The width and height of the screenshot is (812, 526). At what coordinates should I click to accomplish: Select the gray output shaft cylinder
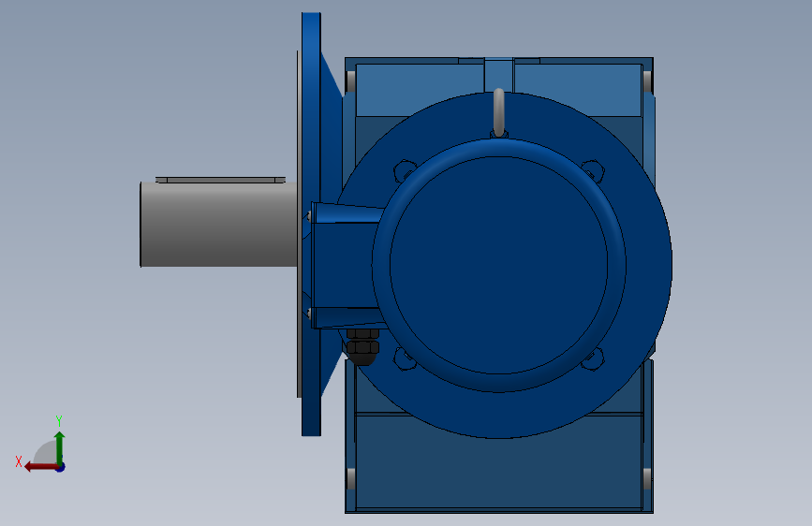point(218,225)
